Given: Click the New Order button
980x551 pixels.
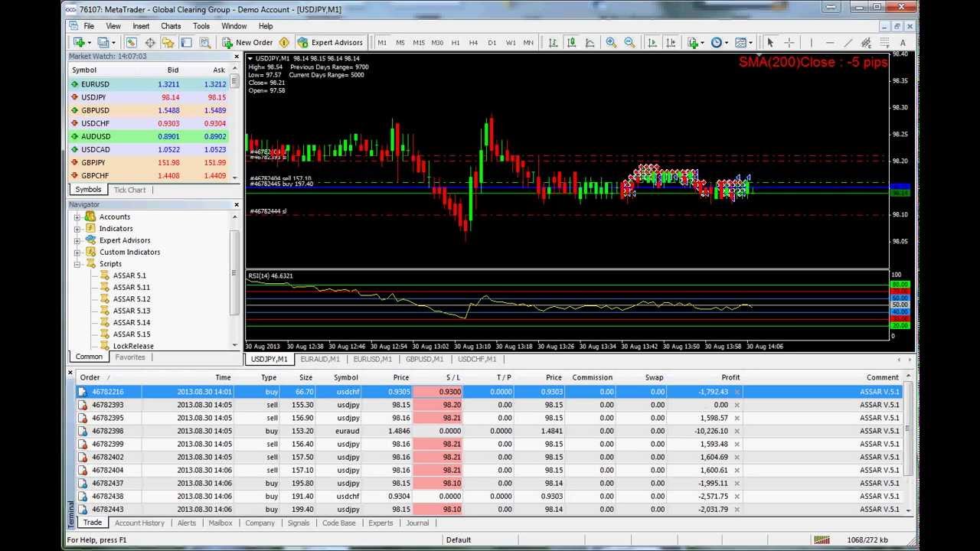Looking at the screenshot, I should click(x=247, y=43).
